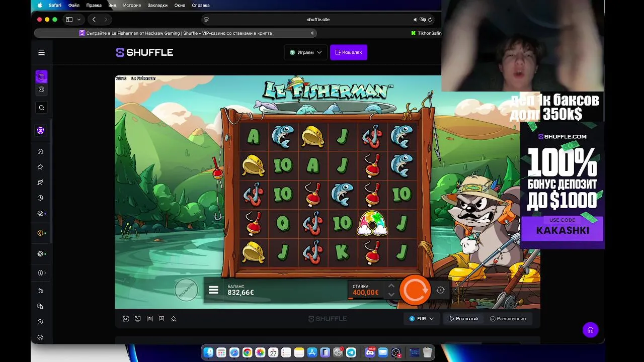Open live stats bars icon under game
Image resolution: width=644 pixels, height=362 pixels.
tap(149, 319)
